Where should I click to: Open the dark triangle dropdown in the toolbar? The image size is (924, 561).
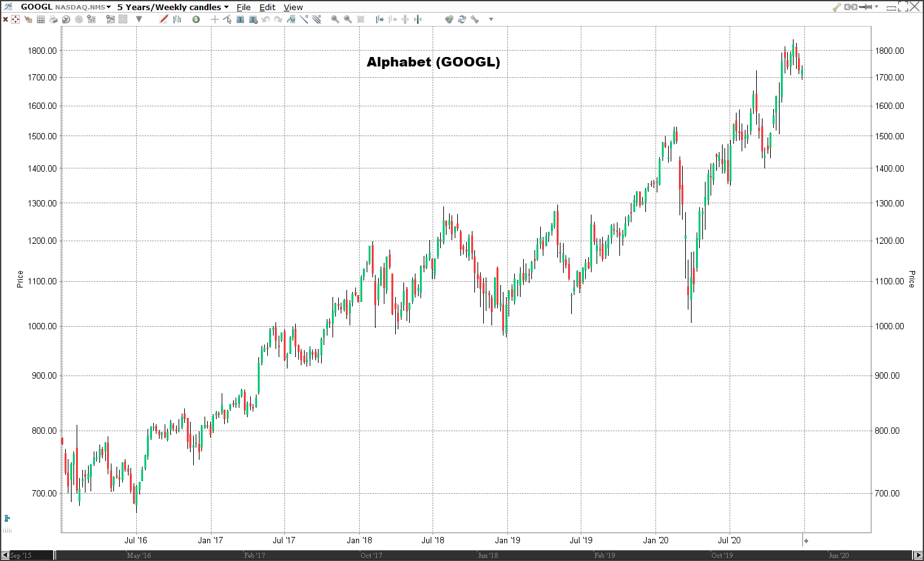coord(139,20)
